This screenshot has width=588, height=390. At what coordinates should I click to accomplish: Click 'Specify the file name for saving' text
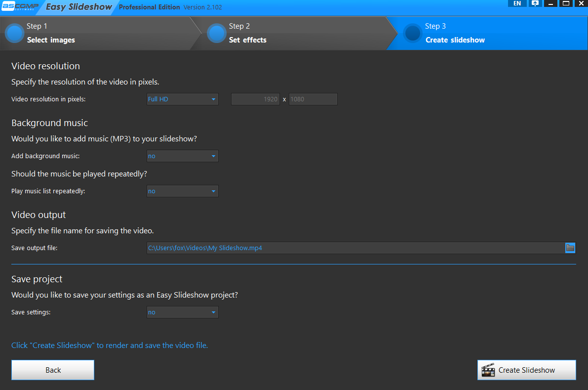tap(82, 231)
